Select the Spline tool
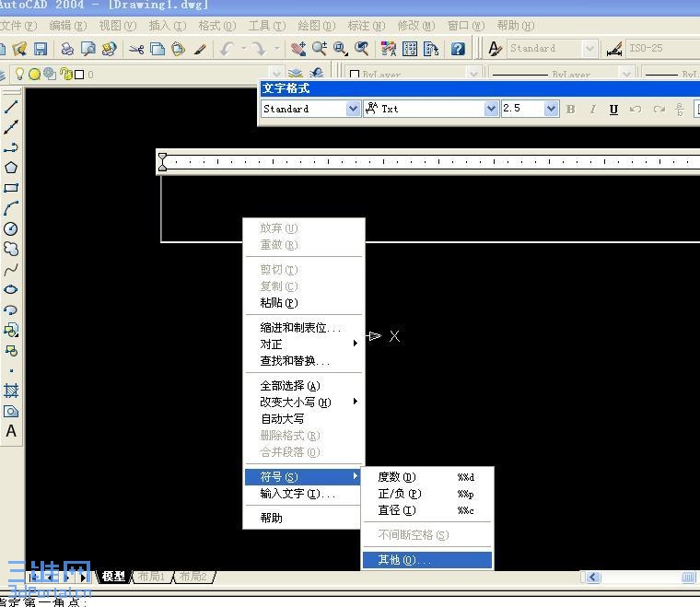The height and width of the screenshot is (607, 700). click(11, 270)
